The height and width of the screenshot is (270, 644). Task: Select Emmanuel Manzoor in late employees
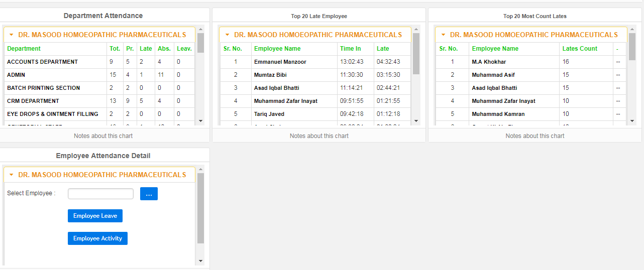click(x=280, y=62)
